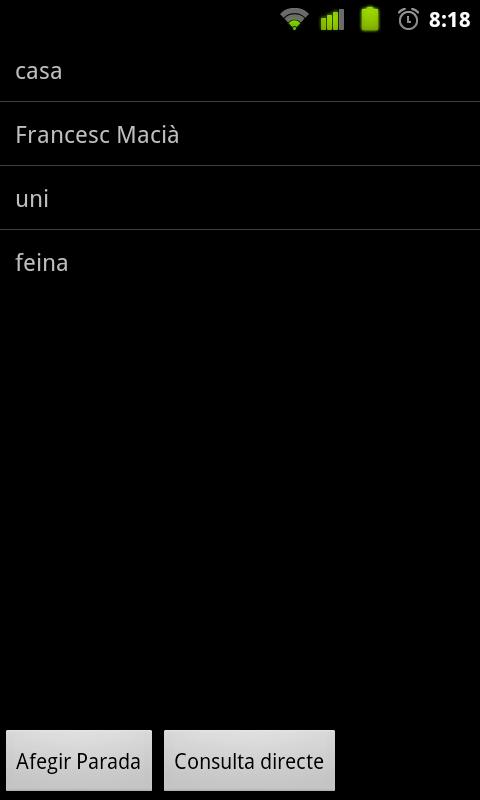The height and width of the screenshot is (800, 480).
Task: Click the 'Afegir Parada' button
Action: pos(79,761)
